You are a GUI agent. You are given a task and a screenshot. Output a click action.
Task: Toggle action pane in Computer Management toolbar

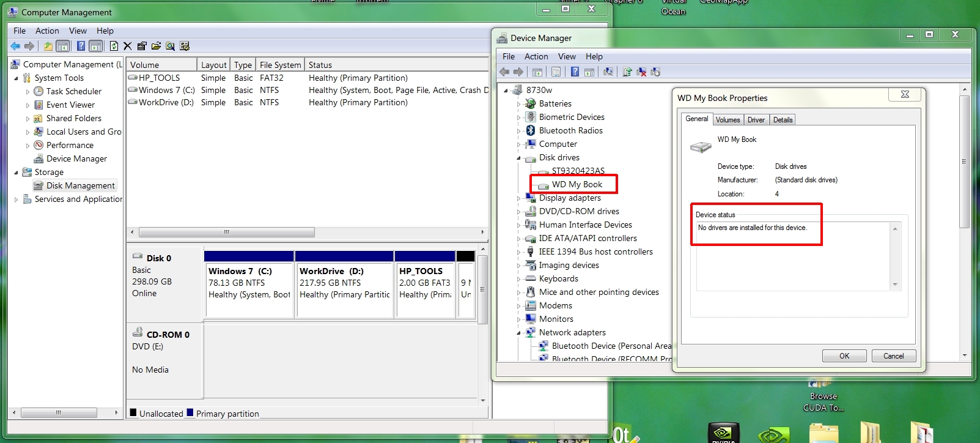pyautogui.click(x=96, y=46)
